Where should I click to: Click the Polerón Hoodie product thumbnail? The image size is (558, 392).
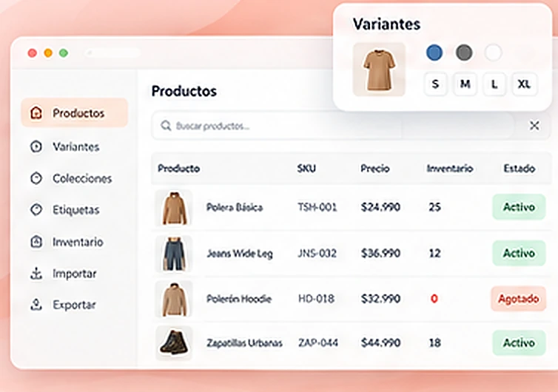(174, 299)
